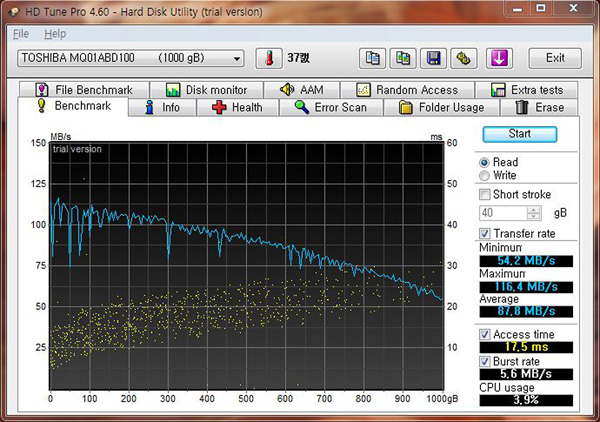This screenshot has width=600, height=422.
Task: Select the Write radio button
Action: coord(484,176)
